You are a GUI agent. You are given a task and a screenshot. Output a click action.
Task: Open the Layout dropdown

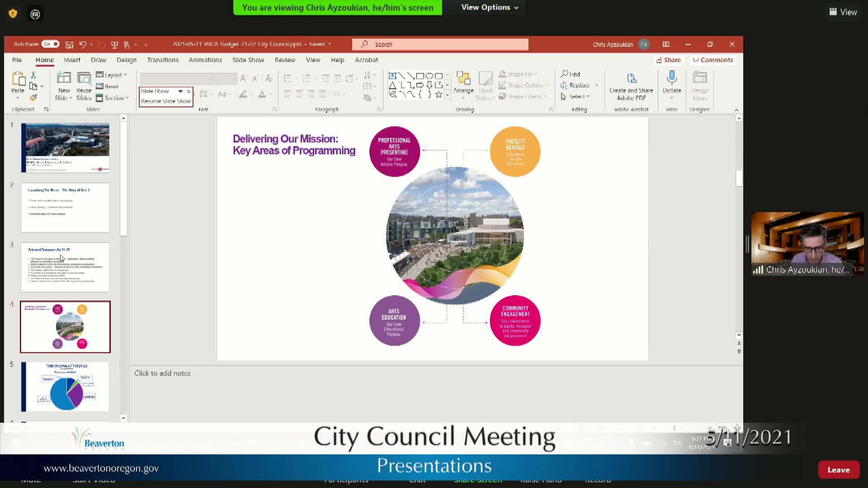click(x=112, y=75)
